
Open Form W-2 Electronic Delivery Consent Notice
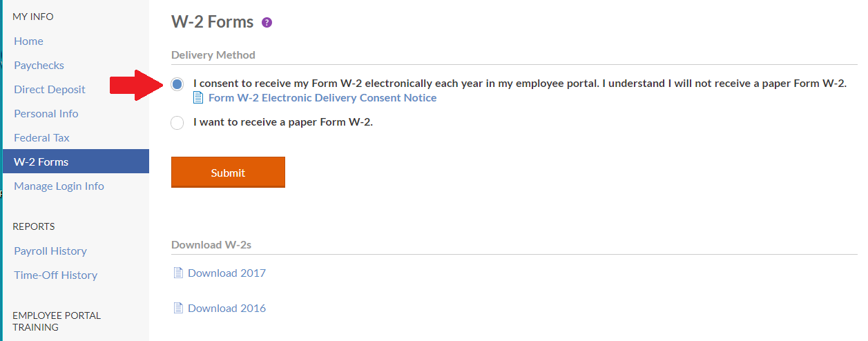point(322,98)
